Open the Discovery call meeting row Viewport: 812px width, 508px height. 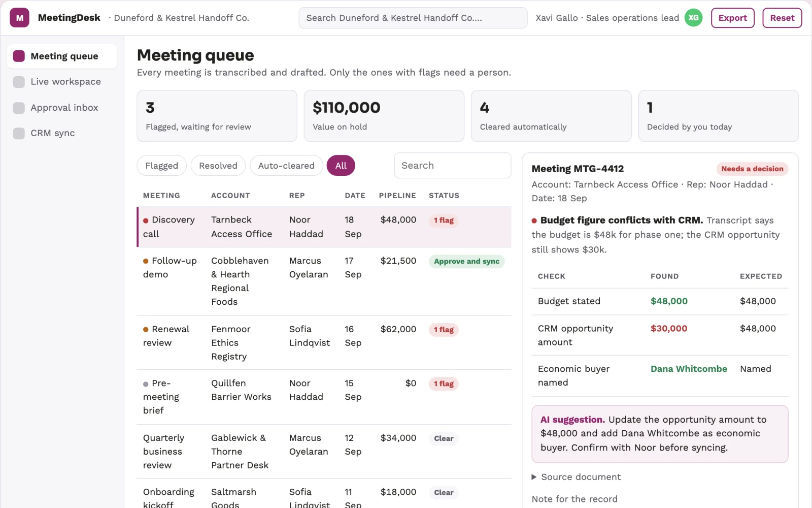point(324,227)
